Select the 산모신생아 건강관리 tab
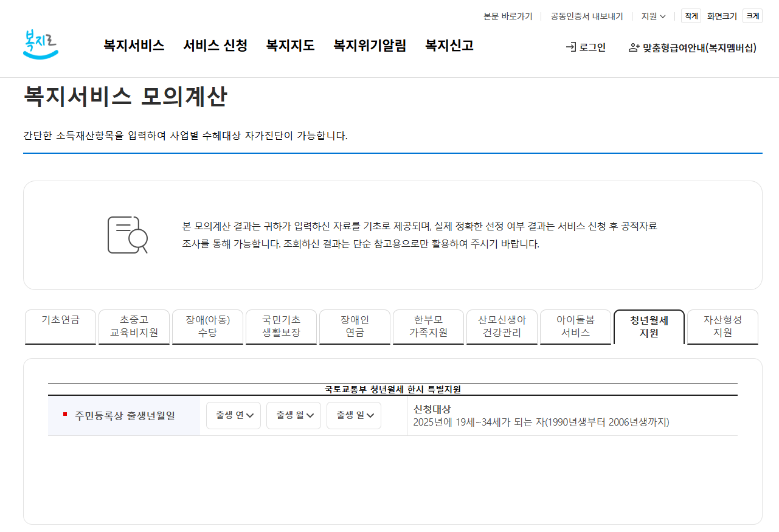The height and width of the screenshot is (532, 779). tap(502, 326)
